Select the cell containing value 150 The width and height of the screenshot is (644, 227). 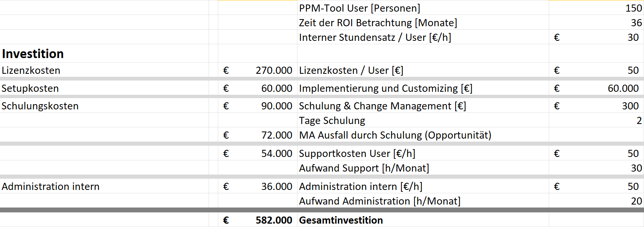[633, 8]
